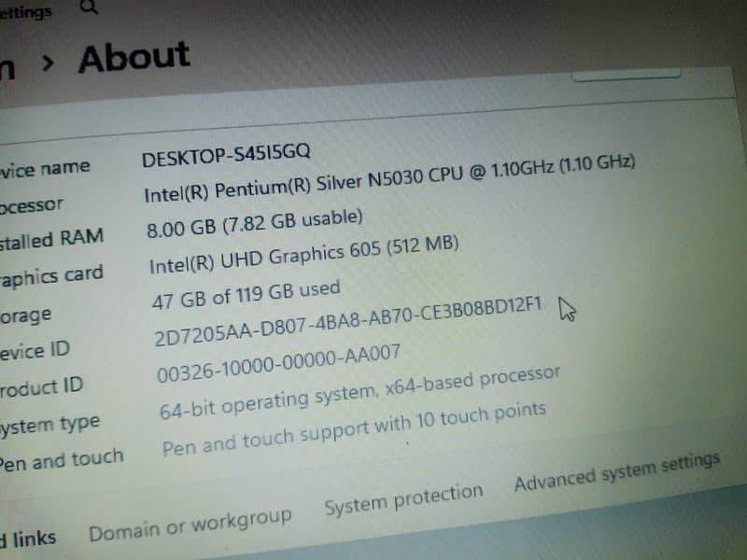
Task: Select the 8.00 GB (7.82 GB usable) value
Action: click(x=254, y=223)
